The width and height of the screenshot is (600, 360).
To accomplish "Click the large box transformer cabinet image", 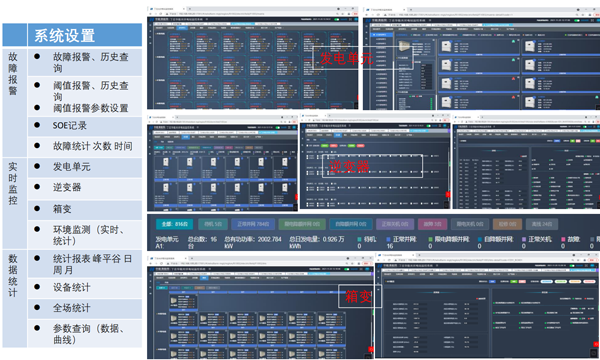I will 404,46.
